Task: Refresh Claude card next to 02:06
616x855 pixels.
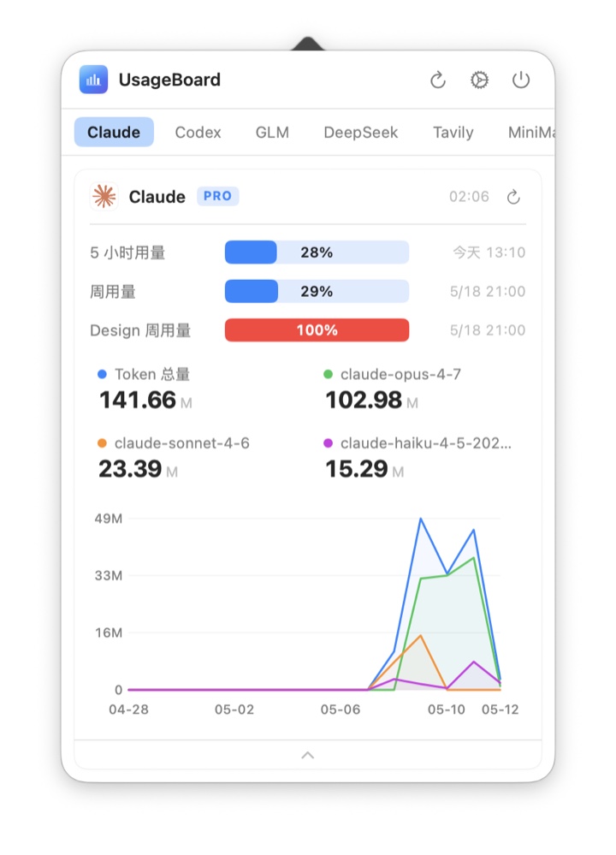Action: 513,197
